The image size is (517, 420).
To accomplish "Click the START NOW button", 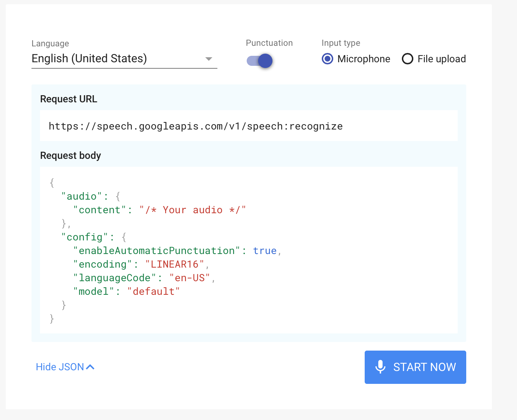I will pyautogui.click(x=415, y=367).
